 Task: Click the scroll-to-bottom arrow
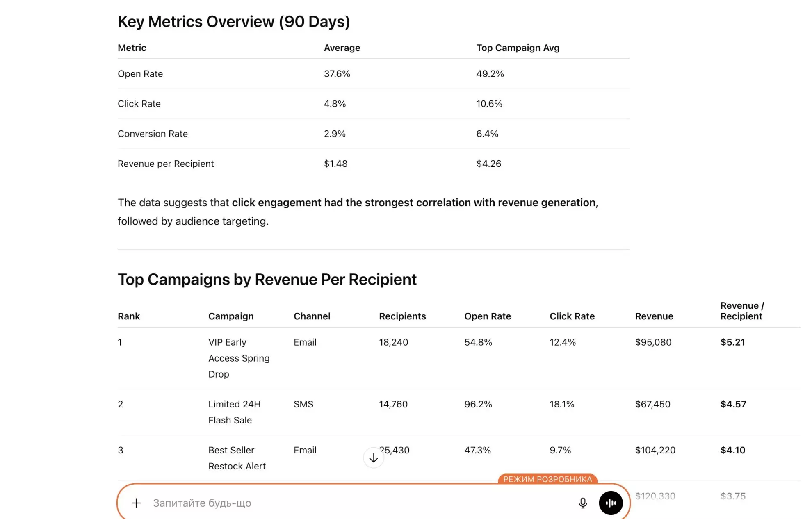click(x=373, y=457)
